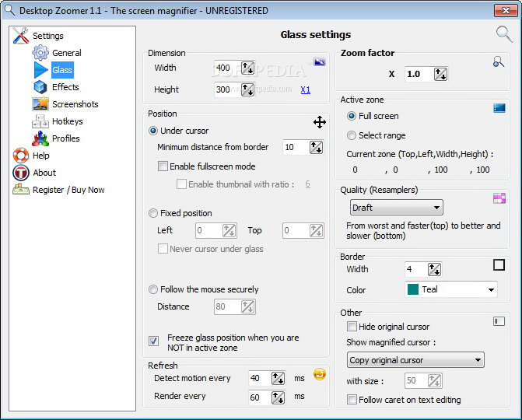Click the X1 dimension link
This screenshot has width=522, height=420.
306,89
